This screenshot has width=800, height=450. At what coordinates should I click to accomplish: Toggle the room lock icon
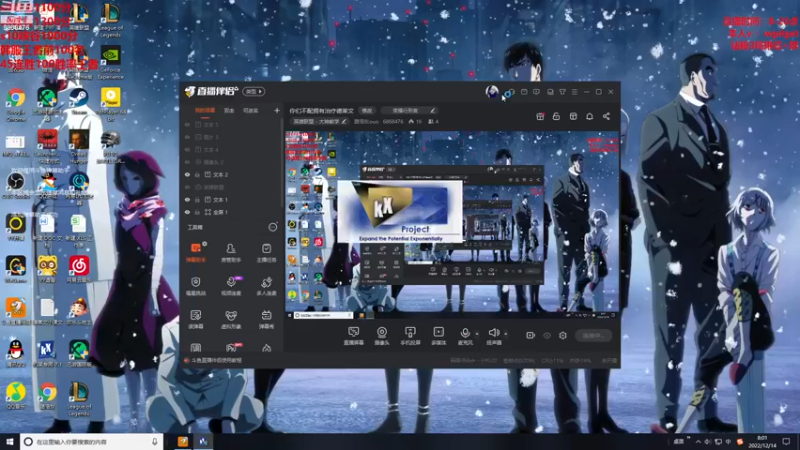556,116
